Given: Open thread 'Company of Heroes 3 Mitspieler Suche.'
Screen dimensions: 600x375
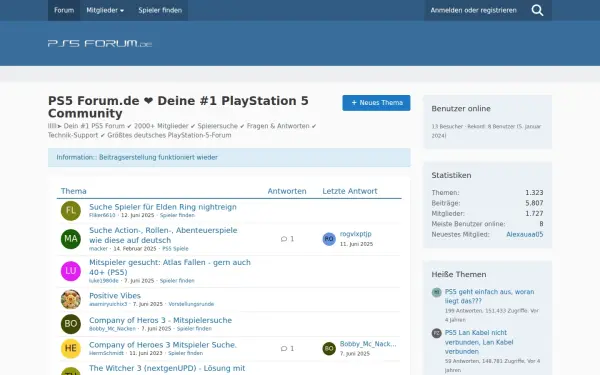Looking at the screenshot, I should (163, 345).
